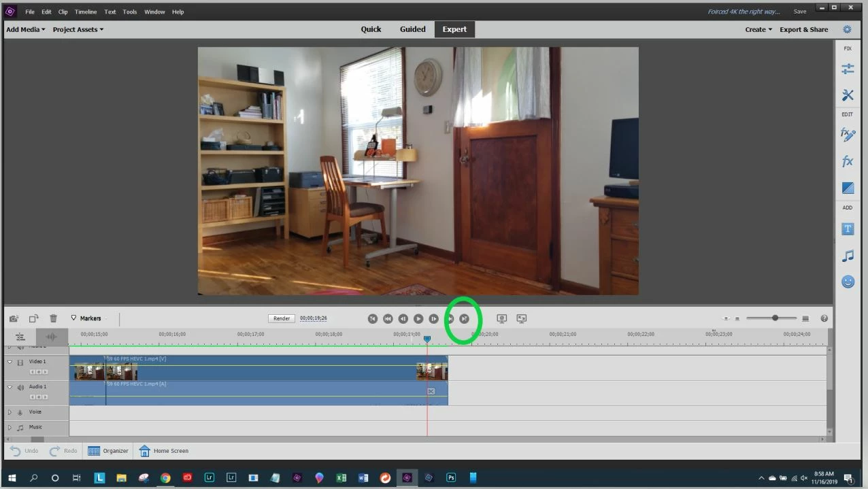Viewport: 868px width, 489px height.
Task: Click the Redo button
Action: tap(63, 451)
